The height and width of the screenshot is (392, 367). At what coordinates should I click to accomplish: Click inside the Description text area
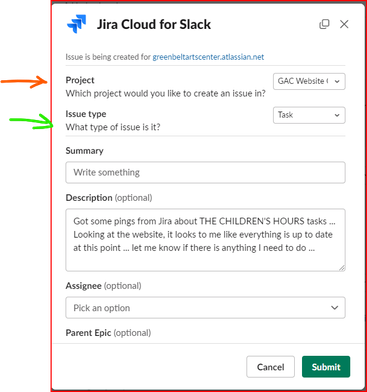[205, 240]
